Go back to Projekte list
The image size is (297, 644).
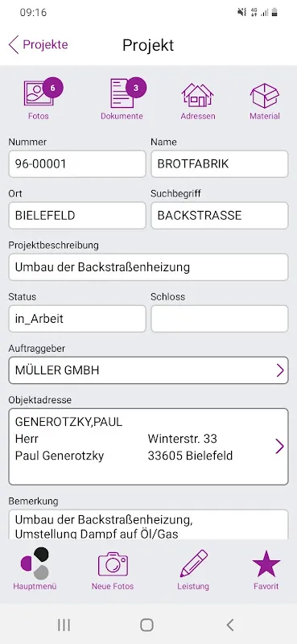(x=38, y=44)
